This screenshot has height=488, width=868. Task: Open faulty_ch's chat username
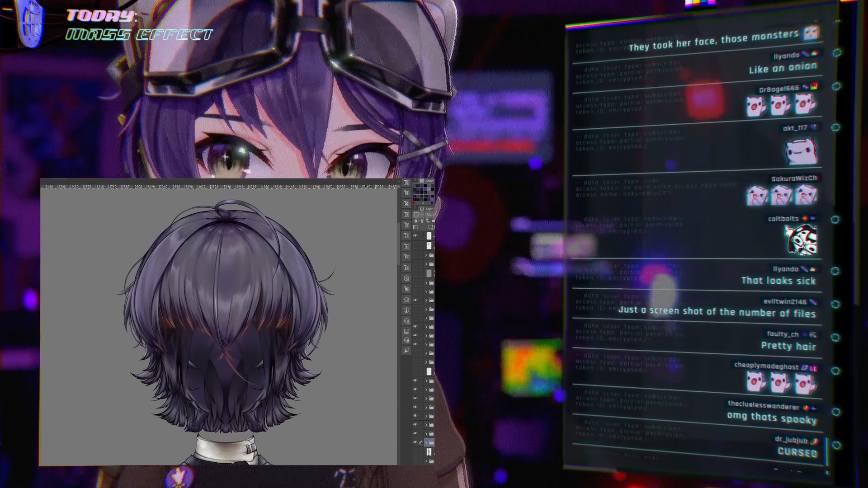(783, 334)
